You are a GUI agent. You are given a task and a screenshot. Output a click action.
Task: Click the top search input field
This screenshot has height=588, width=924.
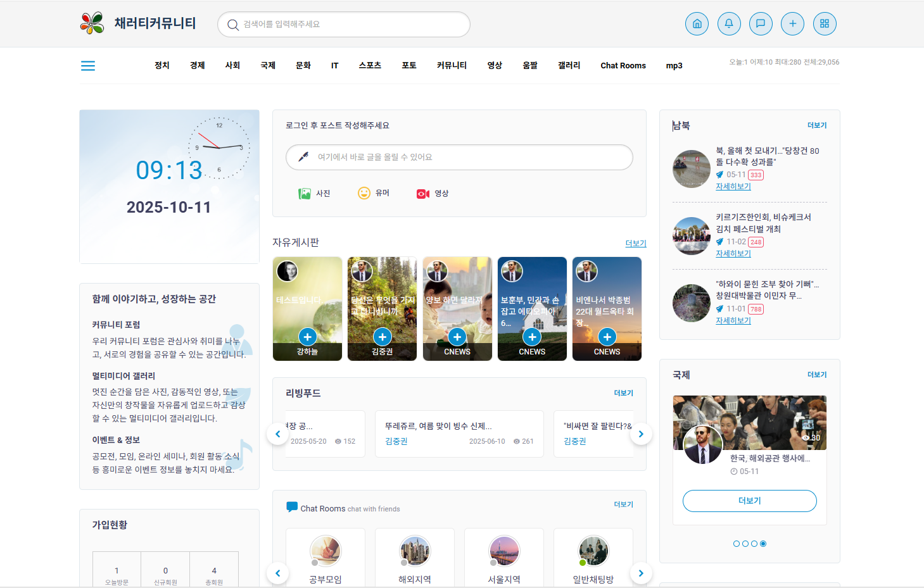(344, 25)
